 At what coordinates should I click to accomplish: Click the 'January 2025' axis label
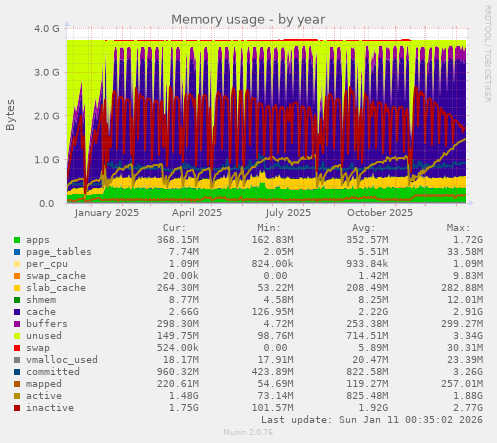[x=107, y=213]
